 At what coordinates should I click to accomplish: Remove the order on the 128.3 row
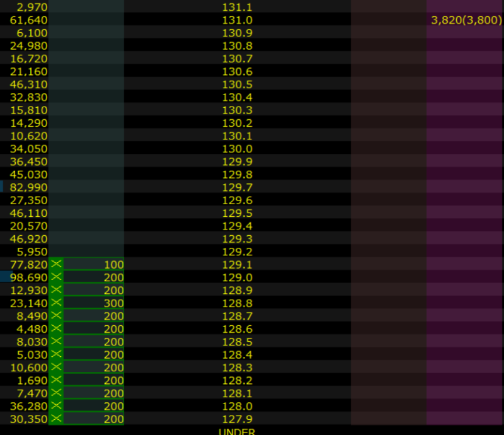(57, 368)
